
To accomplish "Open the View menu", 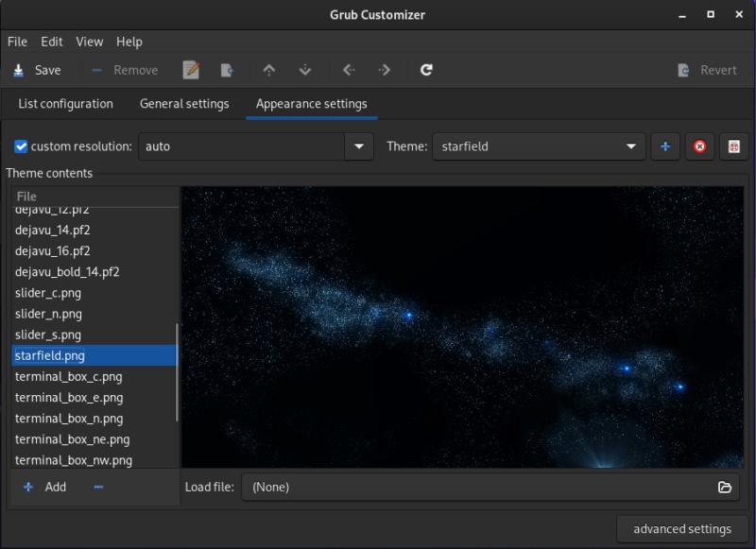I will coord(89,42).
